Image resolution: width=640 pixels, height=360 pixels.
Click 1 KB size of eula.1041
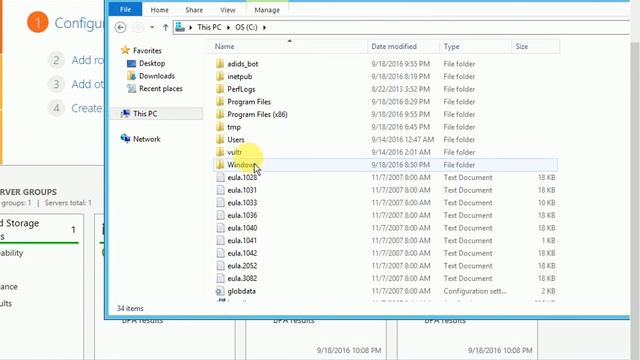(549, 241)
